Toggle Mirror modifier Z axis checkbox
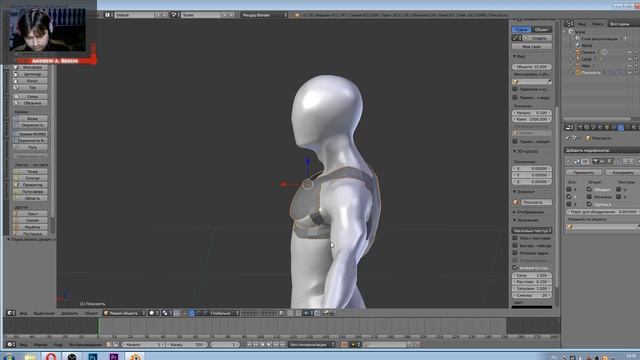640x360 pixels. point(569,204)
